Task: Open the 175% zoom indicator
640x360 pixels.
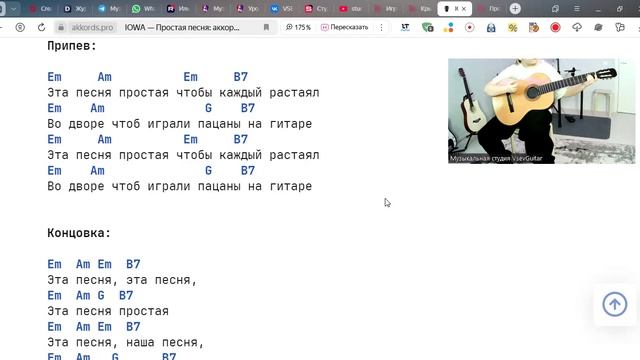Action: 298,27
